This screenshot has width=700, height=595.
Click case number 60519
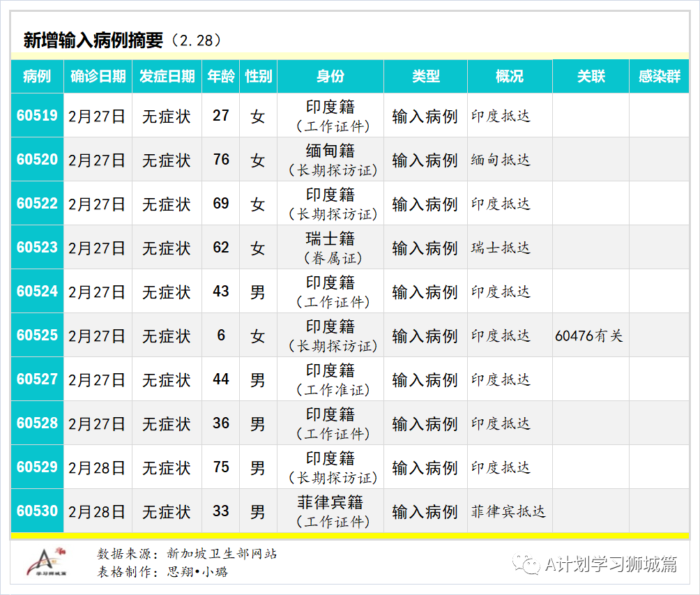pyautogui.click(x=37, y=116)
